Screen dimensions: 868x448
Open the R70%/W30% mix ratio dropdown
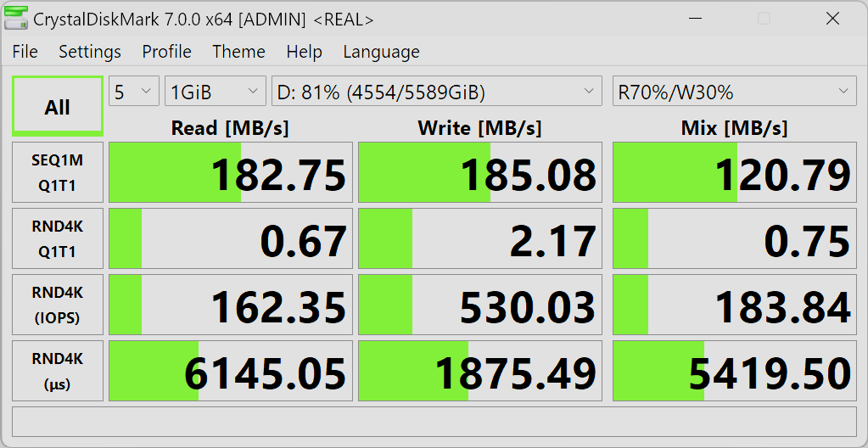pos(734,91)
